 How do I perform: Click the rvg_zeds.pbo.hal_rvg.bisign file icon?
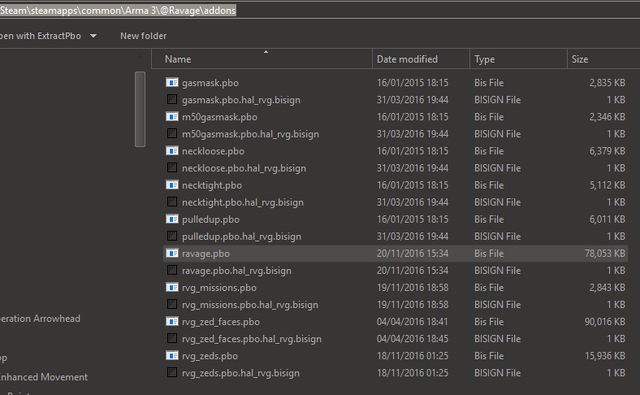[x=172, y=373]
